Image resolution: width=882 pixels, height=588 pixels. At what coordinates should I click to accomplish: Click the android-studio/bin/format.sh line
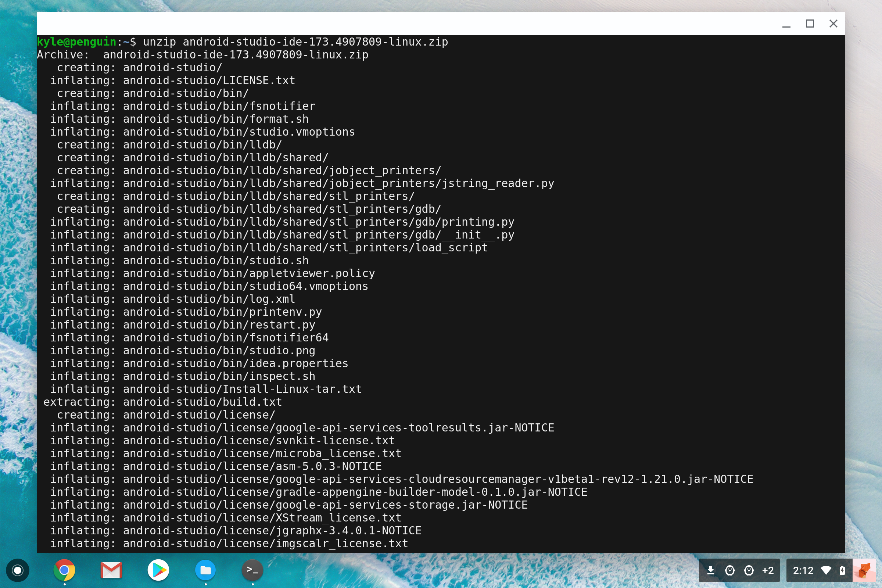[x=180, y=119]
